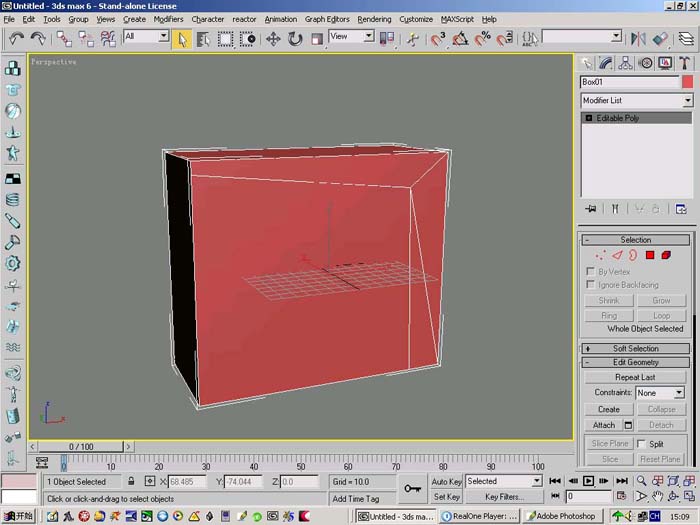Collapse the Selection rollout
This screenshot has height=525, width=700.
tap(636, 240)
